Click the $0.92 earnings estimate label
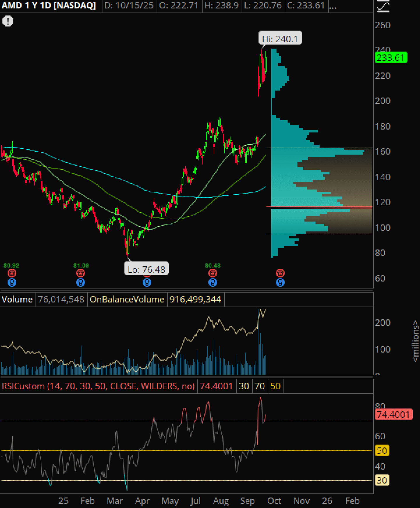Screen dimensions: 420x508 [x=11, y=265]
